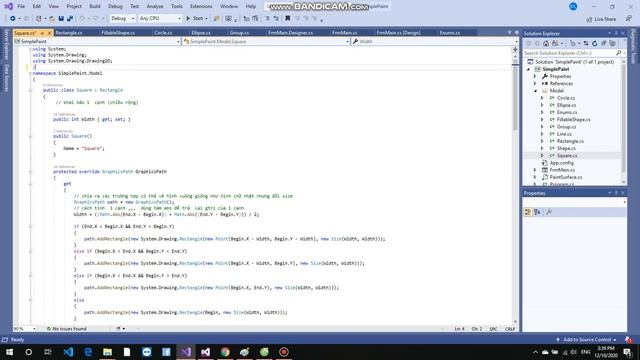Viewport: 640px width, 360px height.
Task: Select Shape.cs in Solution Explorer
Action: click(x=566, y=148)
